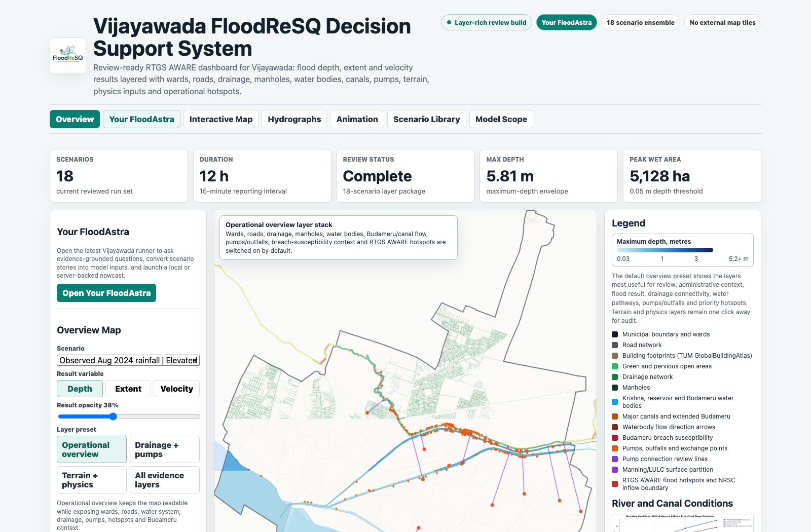
Task: Click the Max Depth 5.81 m card
Action: pos(548,176)
